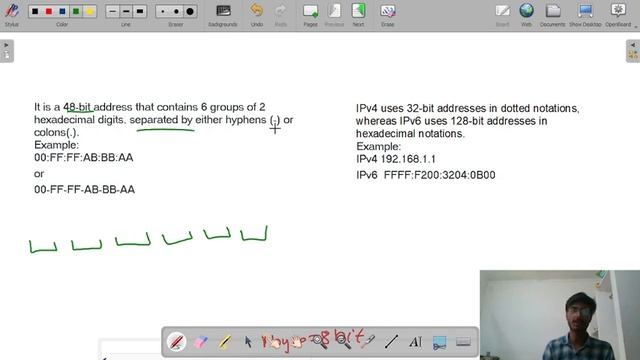
Task: Go to the Next page
Action: (358, 15)
